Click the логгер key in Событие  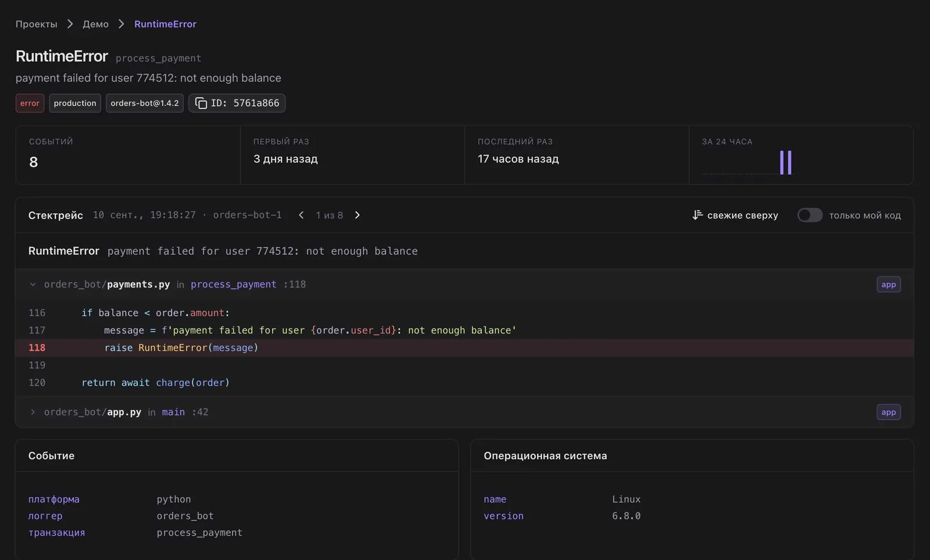[x=45, y=516]
